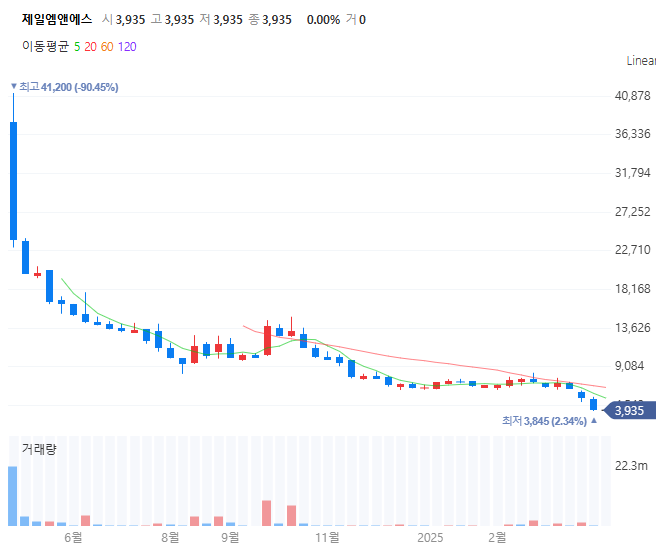The image size is (656, 549).
Task: Select the 20-day moving average label
Action: [90, 46]
